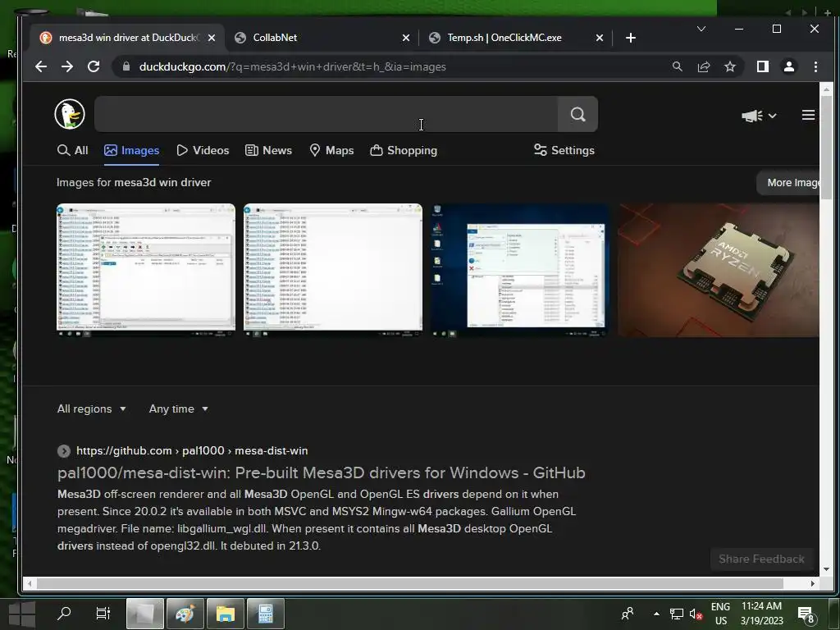Open File Explorer from the taskbar
Viewport: 840px width, 630px height.
point(226,614)
